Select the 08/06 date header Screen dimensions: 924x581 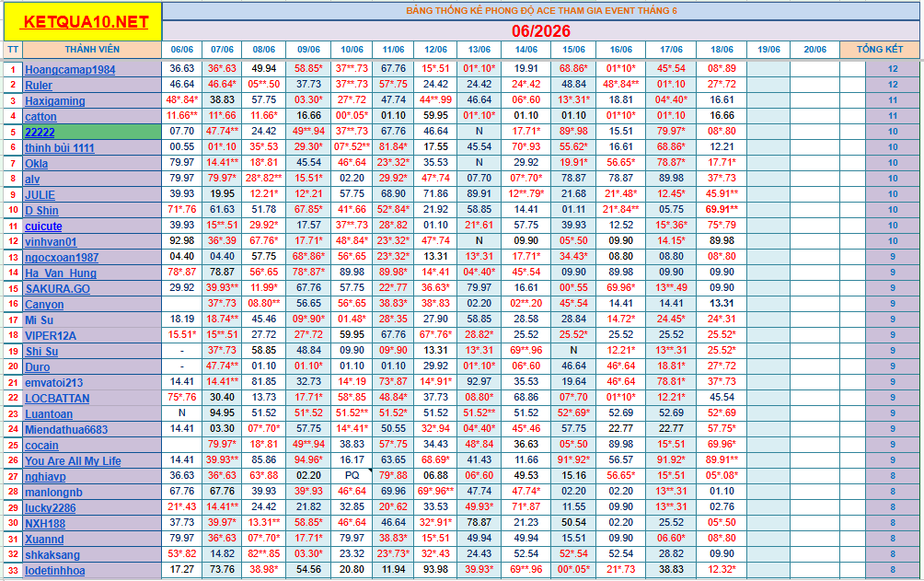pyautogui.click(x=264, y=50)
